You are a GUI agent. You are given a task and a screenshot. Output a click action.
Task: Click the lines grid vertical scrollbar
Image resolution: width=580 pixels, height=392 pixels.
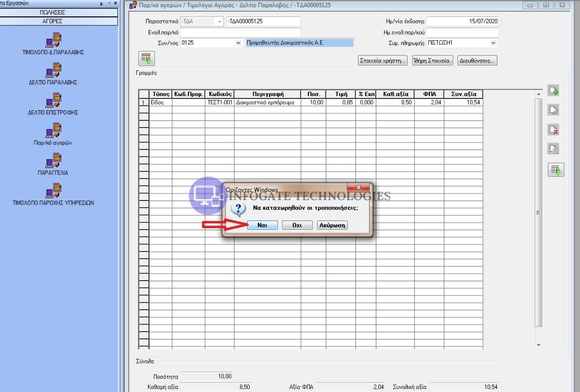pos(538,213)
